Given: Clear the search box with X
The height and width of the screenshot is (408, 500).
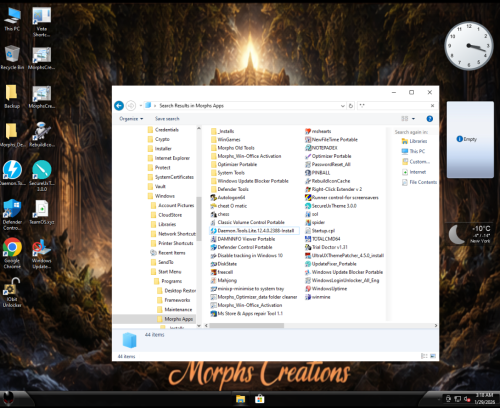Looking at the screenshot, I should [432, 106].
